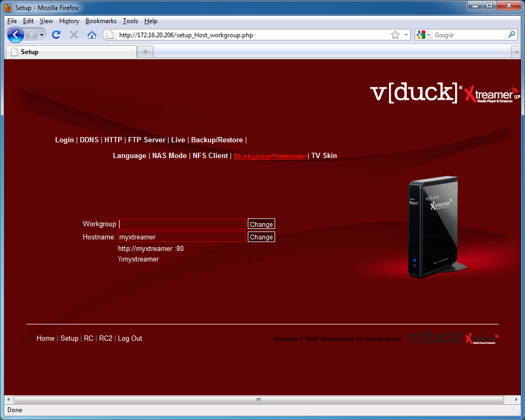Image resolution: width=525 pixels, height=420 pixels.
Task: Open the address bar history dropdown
Action: click(x=406, y=35)
